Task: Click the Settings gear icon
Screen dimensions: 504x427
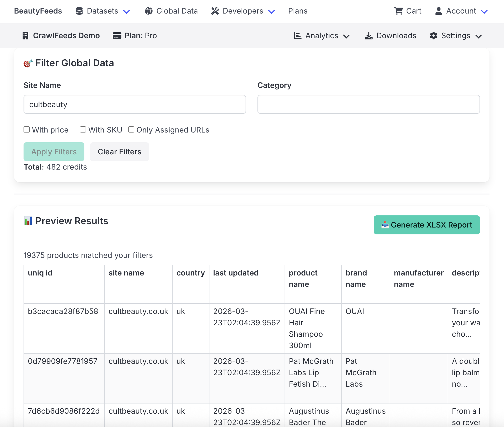Action: 433,36
